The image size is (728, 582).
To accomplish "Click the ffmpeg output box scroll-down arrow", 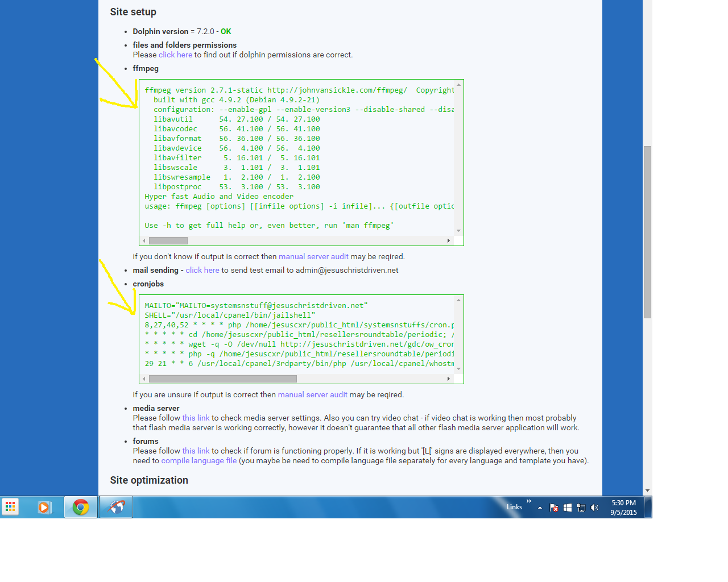I will (458, 231).
